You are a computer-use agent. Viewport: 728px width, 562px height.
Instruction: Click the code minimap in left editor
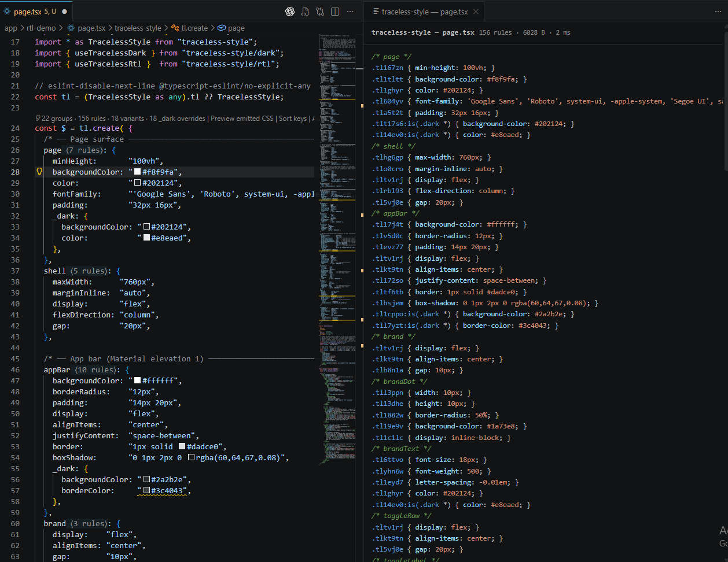click(x=336, y=249)
